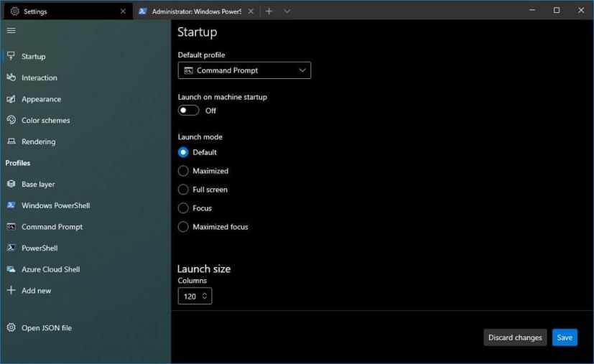This screenshot has width=594, height=364.
Task: Click the Base layer stack icon
Action: coord(11,184)
